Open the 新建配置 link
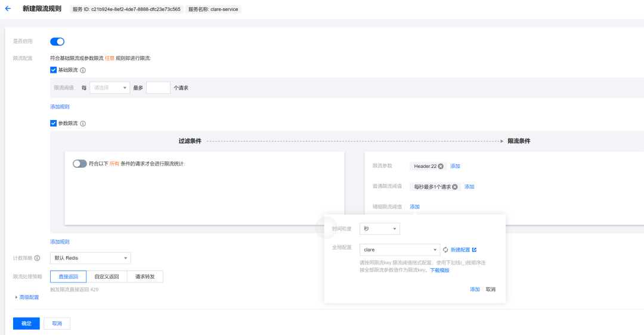This screenshot has height=335, width=644. click(463, 250)
